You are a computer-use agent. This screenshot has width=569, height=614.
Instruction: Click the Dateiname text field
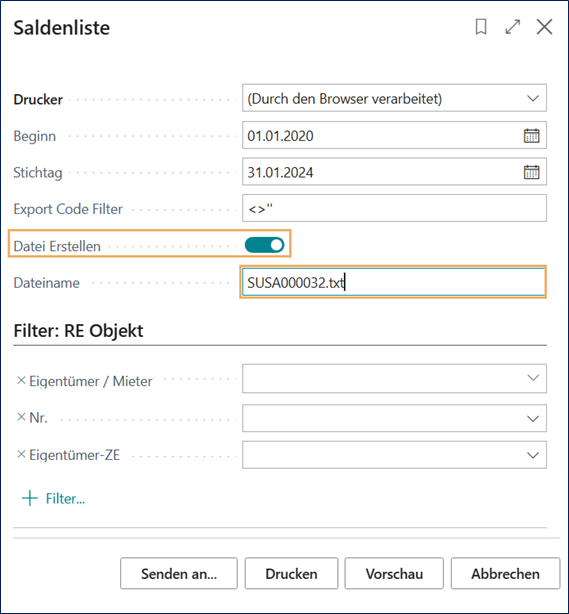tap(393, 282)
